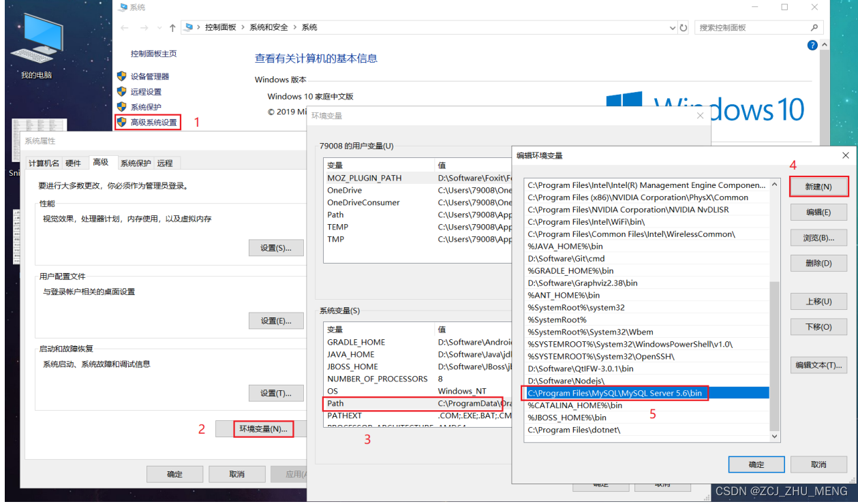Switch to 远程 tab

click(165, 163)
